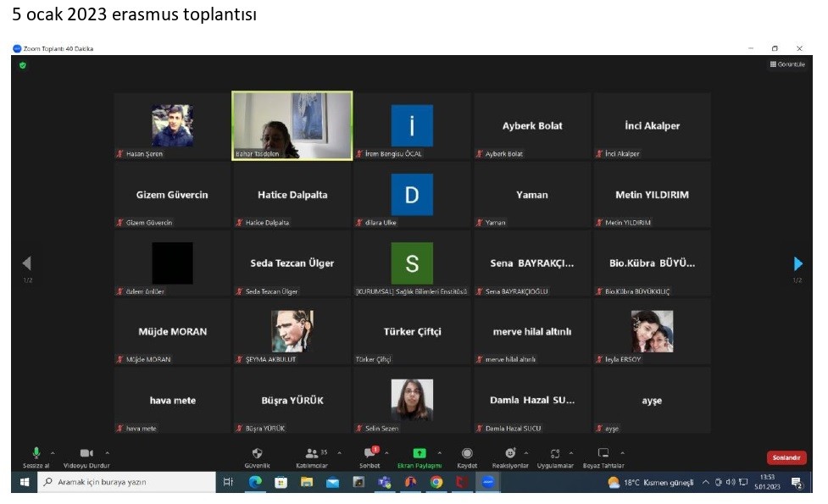
Task: Select Bahar Taşdelen's video thumbnail
Action: pyautogui.click(x=292, y=125)
